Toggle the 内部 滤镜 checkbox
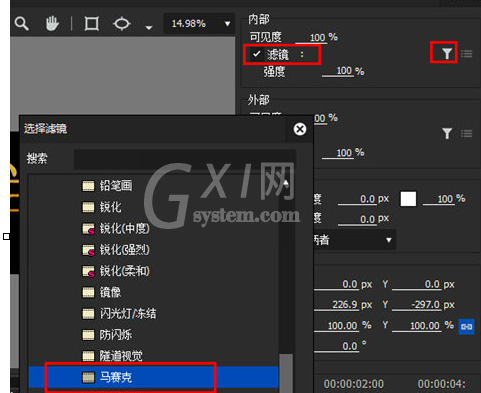Image resolution: width=481 pixels, height=393 pixels. pos(257,54)
